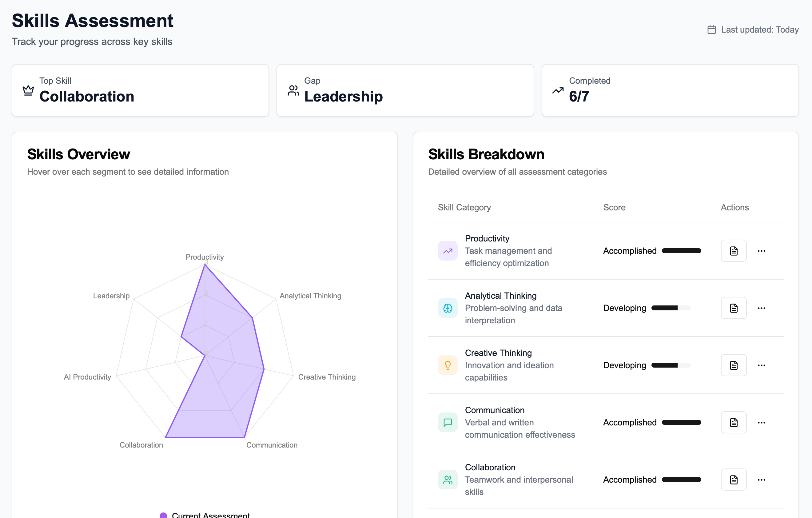812x518 pixels.
Task: Click the Score column header
Action: click(614, 207)
